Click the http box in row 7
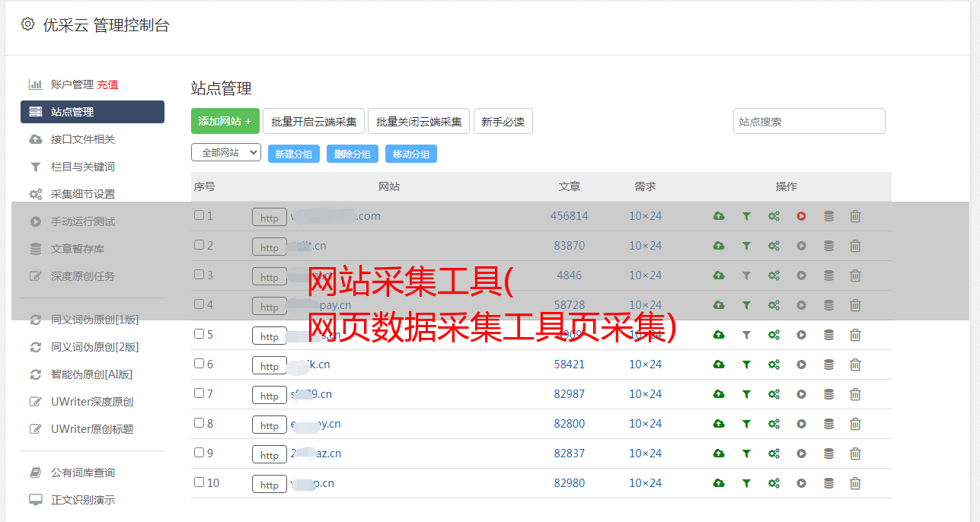The image size is (980, 522). (270, 396)
